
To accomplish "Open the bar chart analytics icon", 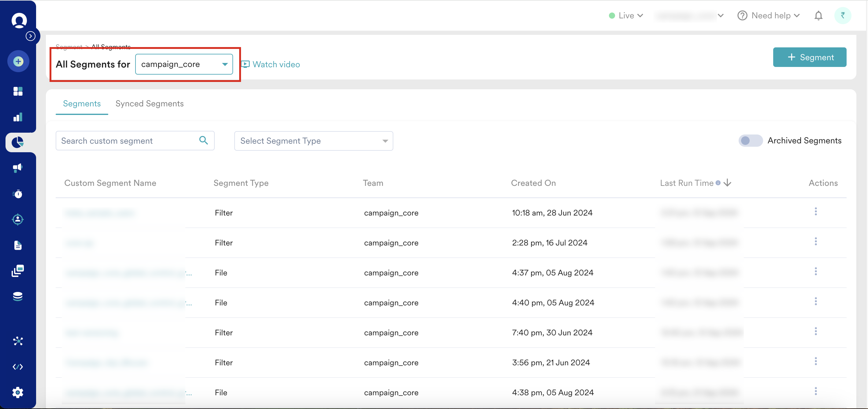I will tap(18, 117).
